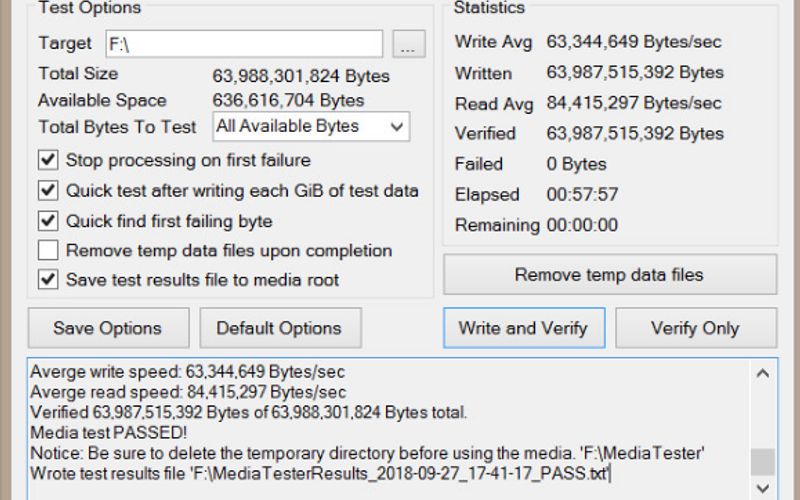Uncheck Quick find first failing byte
The width and height of the screenshot is (800, 500).
coord(48,221)
